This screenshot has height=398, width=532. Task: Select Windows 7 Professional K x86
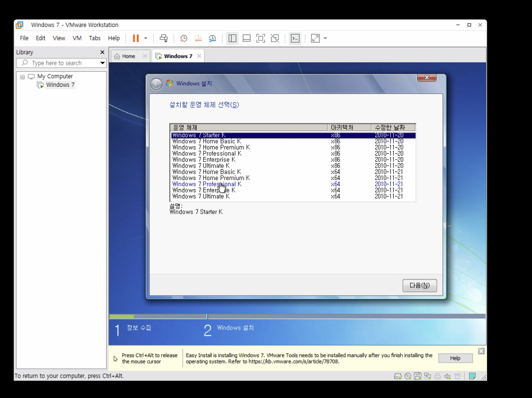click(x=293, y=154)
